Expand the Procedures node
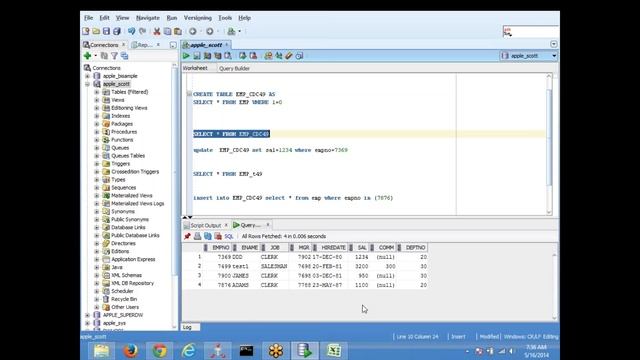The width and height of the screenshot is (640, 360). pos(97,132)
